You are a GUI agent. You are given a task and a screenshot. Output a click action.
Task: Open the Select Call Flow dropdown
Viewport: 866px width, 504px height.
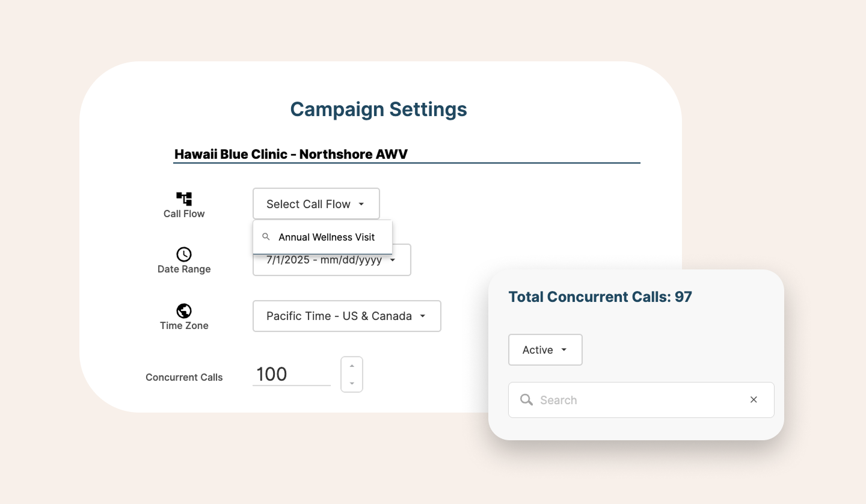coord(316,204)
